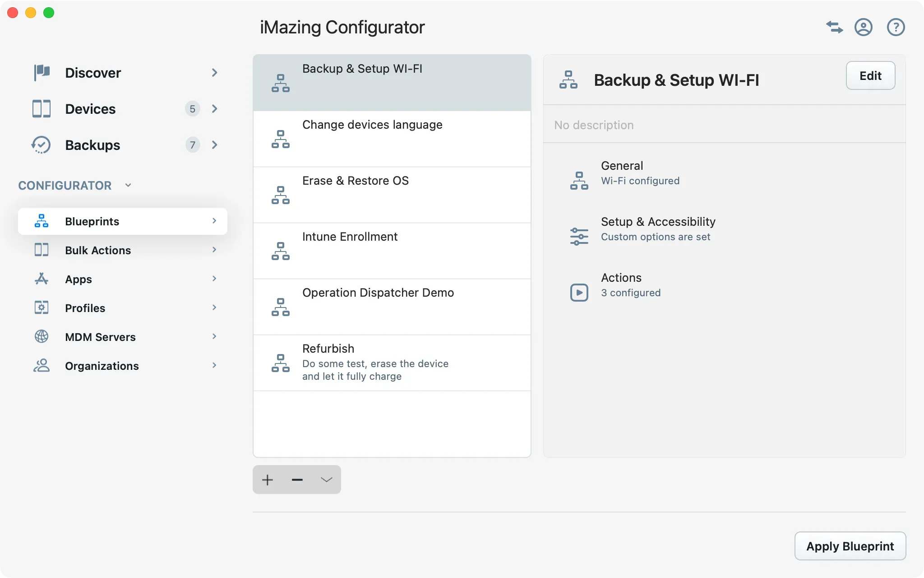Expand the Backups sidebar chevron
This screenshot has width=924, height=578.
point(214,144)
